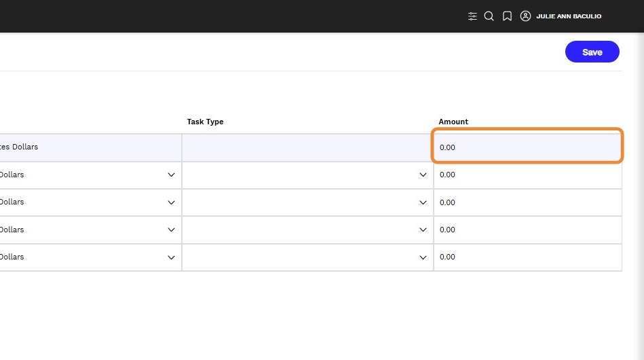Open the bookmarks icon in header
The height and width of the screenshot is (360, 644).
point(507,16)
